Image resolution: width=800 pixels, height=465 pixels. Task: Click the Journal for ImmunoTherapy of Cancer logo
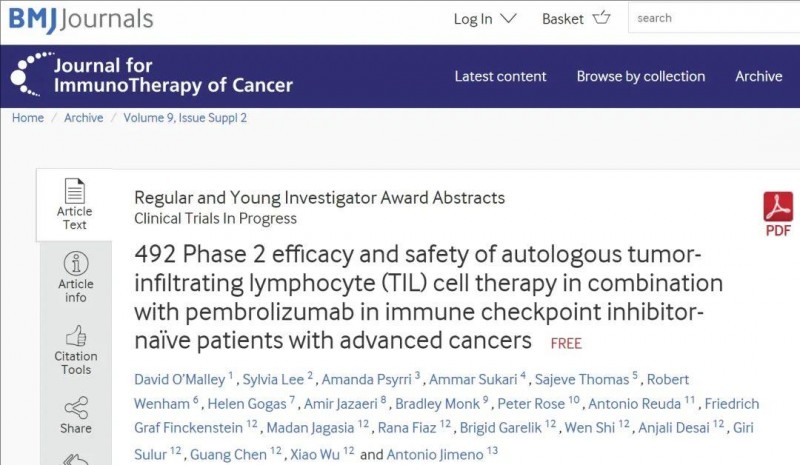(x=151, y=75)
